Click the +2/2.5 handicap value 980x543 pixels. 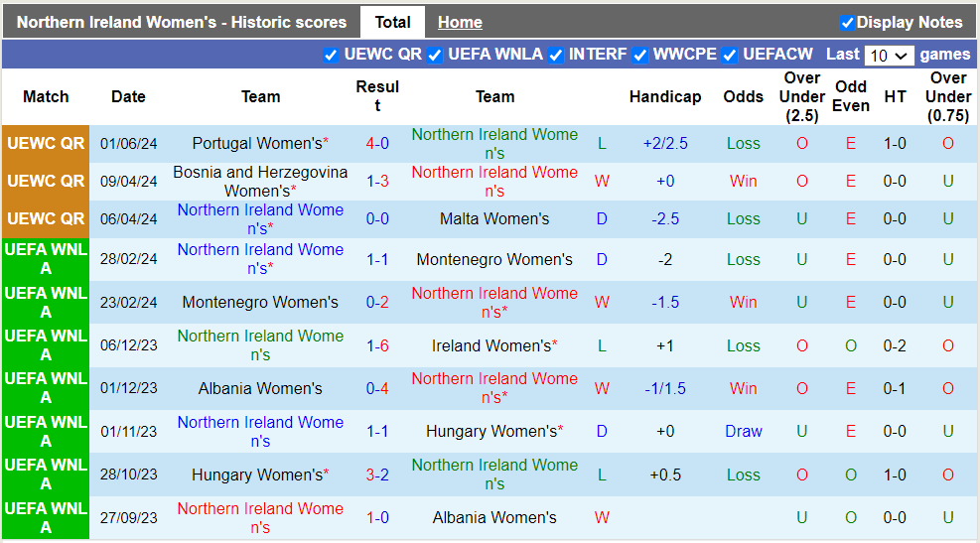coord(665,144)
